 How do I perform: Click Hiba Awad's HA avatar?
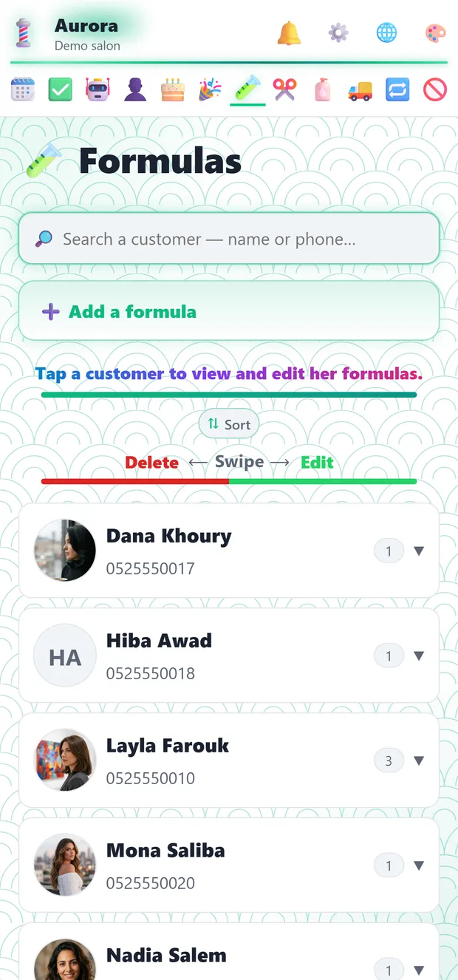[x=65, y=656]
